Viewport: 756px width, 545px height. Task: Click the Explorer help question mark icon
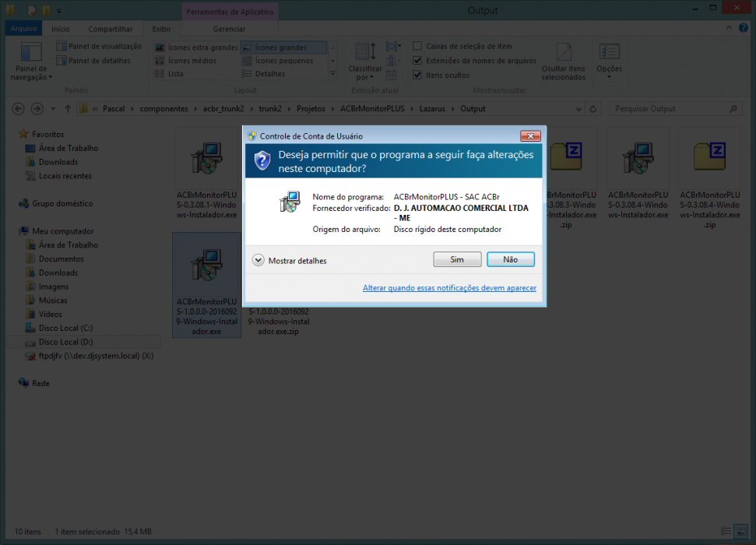click(743, 28)
